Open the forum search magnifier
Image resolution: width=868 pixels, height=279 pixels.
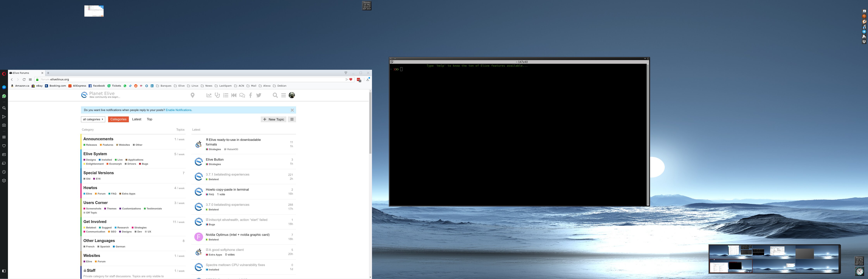click(275, 95)
